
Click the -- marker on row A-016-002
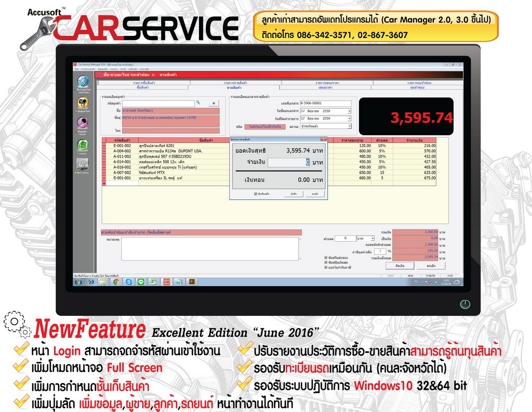[104, 167]
